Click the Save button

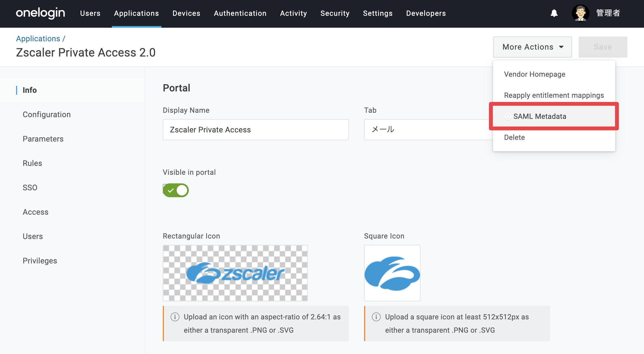click(603, 47)
